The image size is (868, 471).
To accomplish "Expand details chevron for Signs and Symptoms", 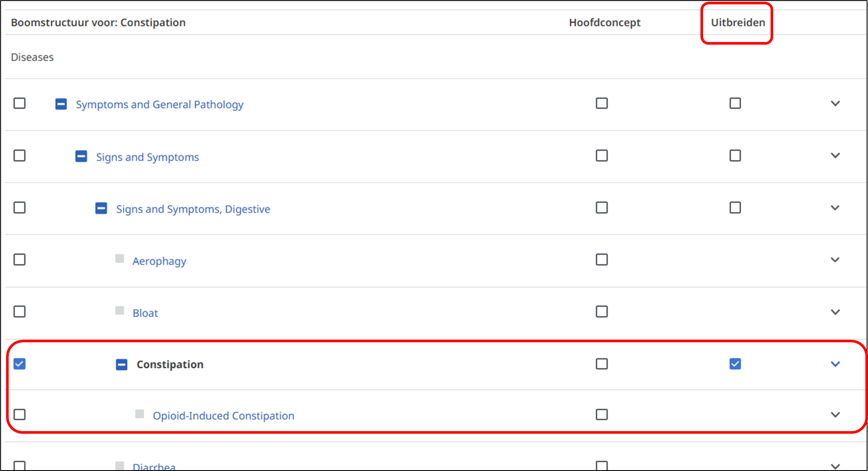I will pos(836,156).
